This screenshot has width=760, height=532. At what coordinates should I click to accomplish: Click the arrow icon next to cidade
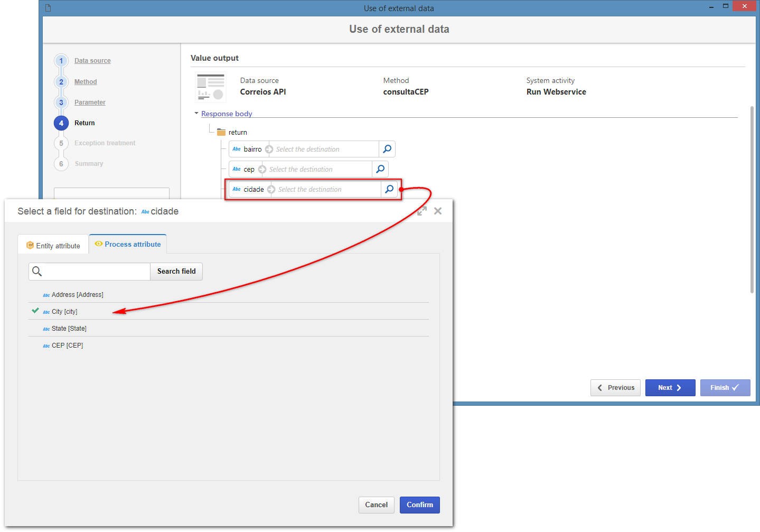click(x=271, y=189)
